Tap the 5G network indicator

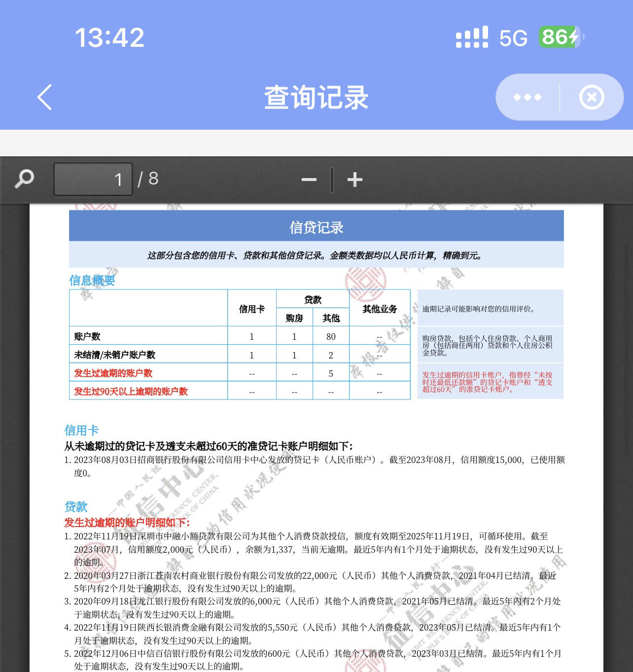[x=513, y=38]
